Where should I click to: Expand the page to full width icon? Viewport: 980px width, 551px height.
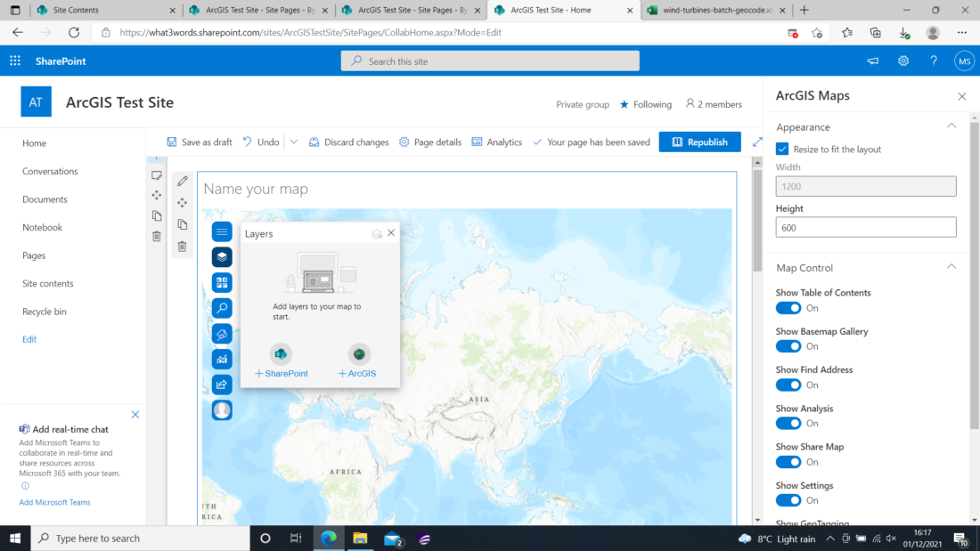click(757, 142)
